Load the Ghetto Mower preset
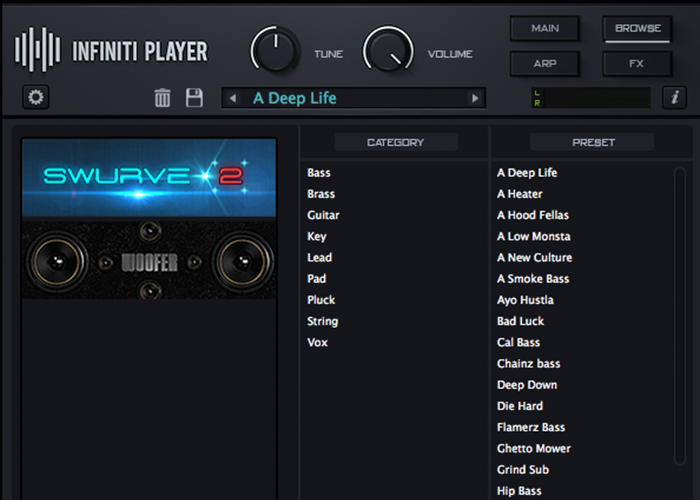 (x=534, y=449)
